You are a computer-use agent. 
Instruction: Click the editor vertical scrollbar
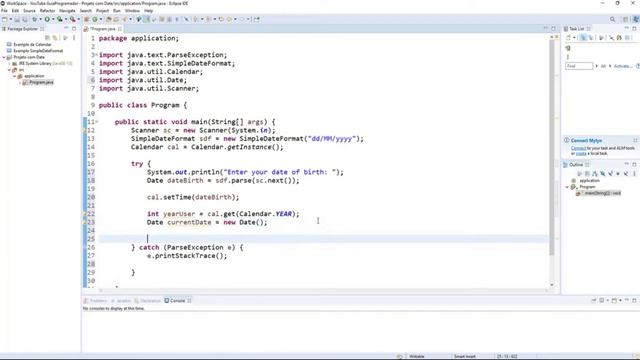click(552, 147)
